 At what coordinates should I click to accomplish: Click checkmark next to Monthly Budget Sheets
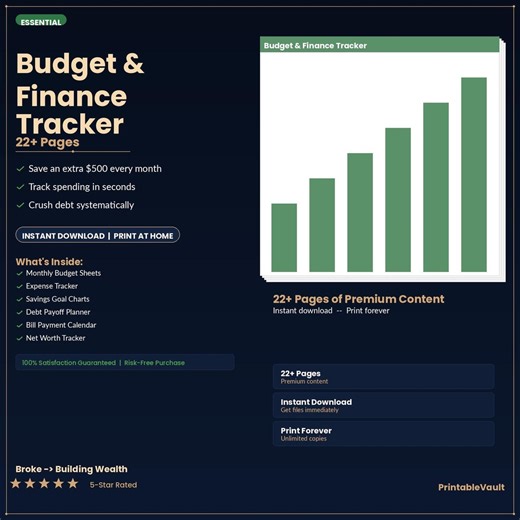(20, 273)
